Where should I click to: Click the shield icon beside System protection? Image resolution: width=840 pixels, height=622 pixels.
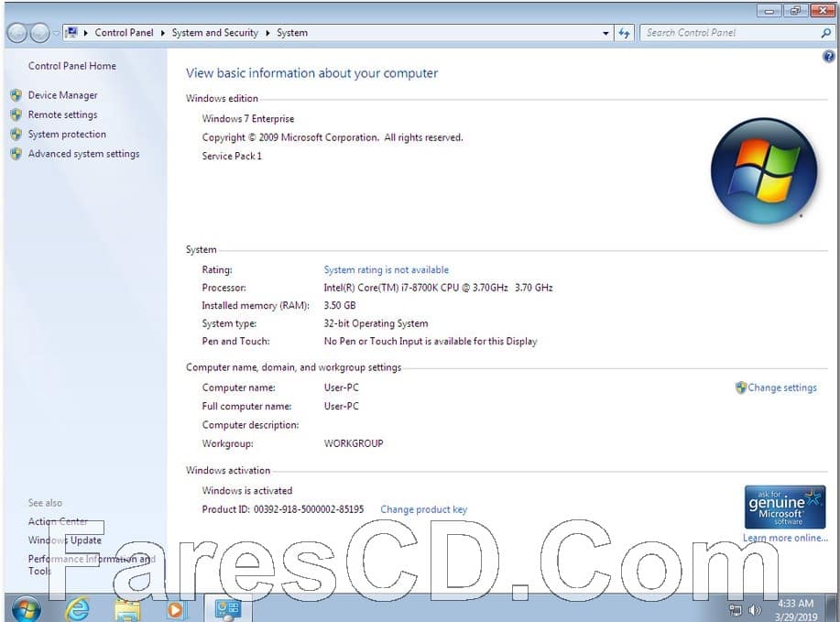click(x=16, y=134)
